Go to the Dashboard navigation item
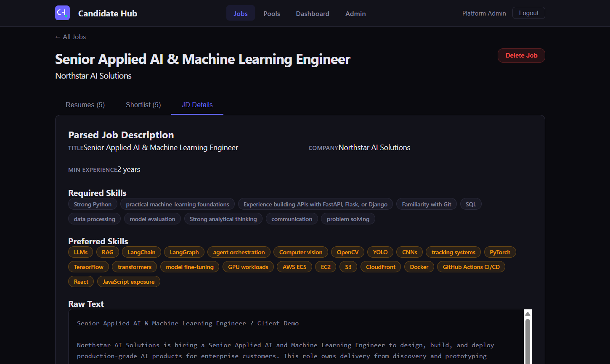Image resolution: width=610 pixels, height=364 pixels. (x=313, y=13)
